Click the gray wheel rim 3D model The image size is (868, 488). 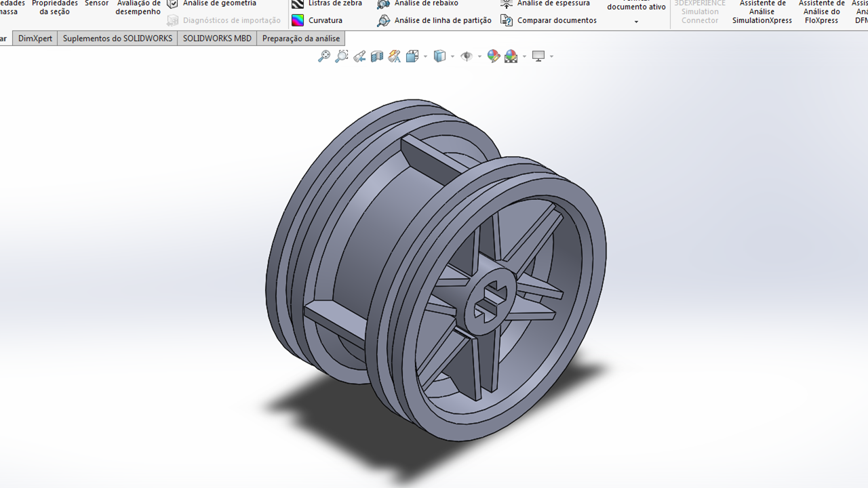click(435, 270)
